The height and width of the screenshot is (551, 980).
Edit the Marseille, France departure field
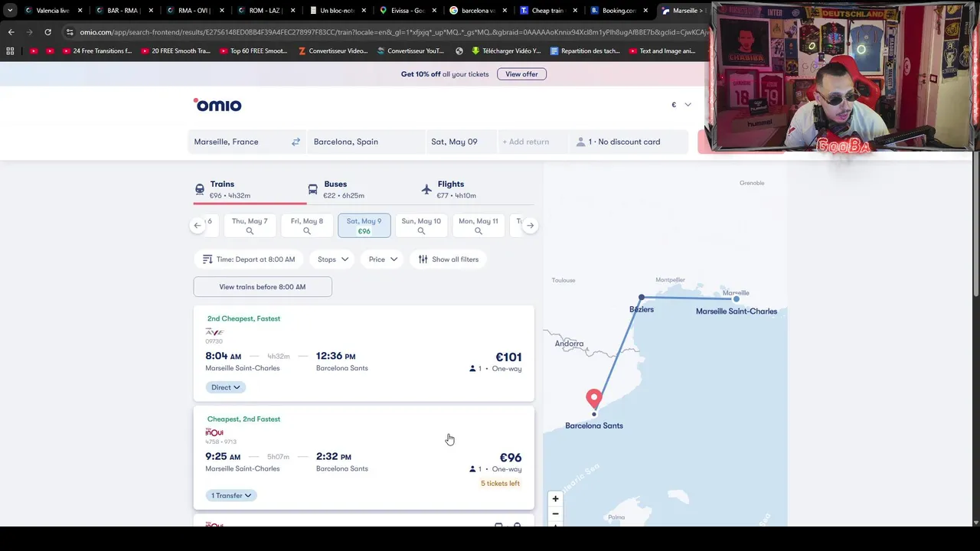[237, 142]
